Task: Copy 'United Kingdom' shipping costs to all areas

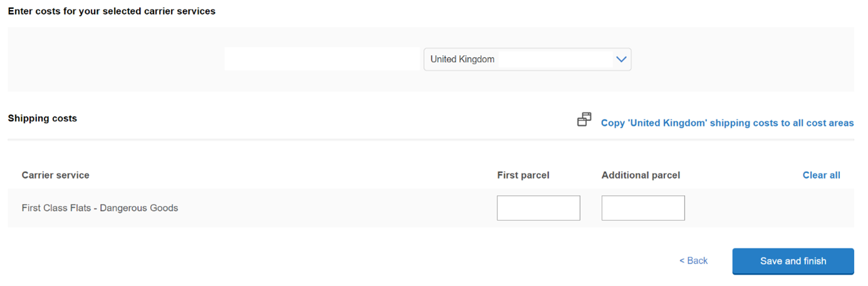Action: (726, 123)
